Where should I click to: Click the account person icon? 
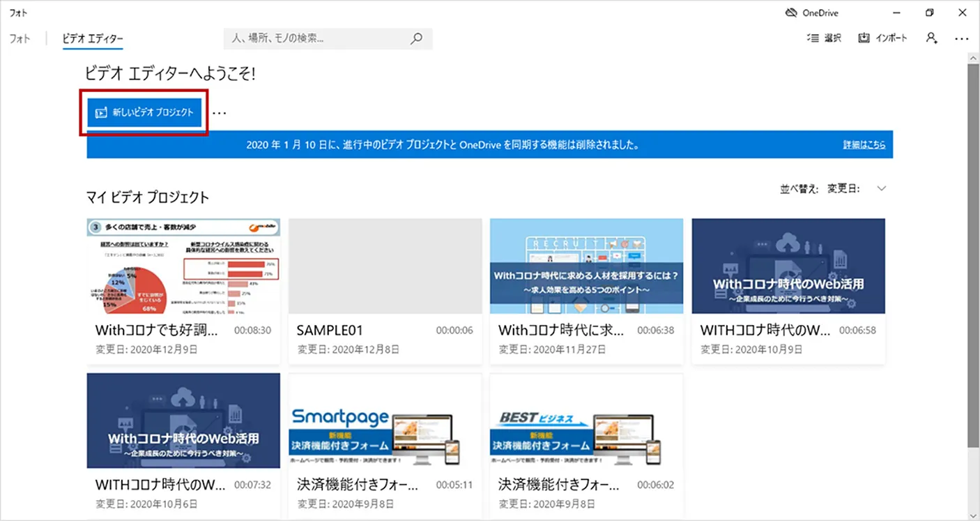point(932,38)
